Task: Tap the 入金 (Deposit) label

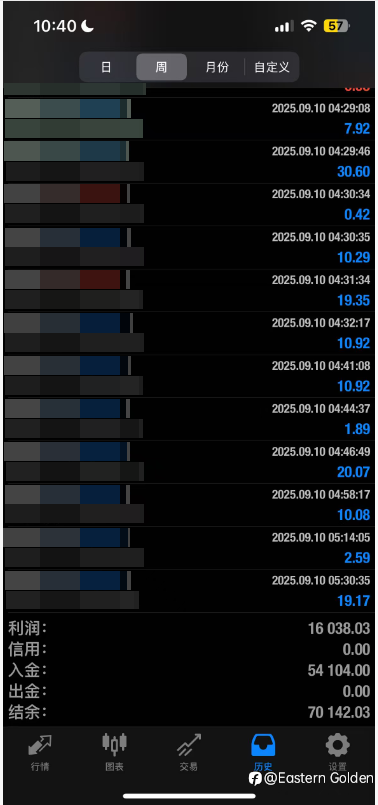Action: coord(27,670)
